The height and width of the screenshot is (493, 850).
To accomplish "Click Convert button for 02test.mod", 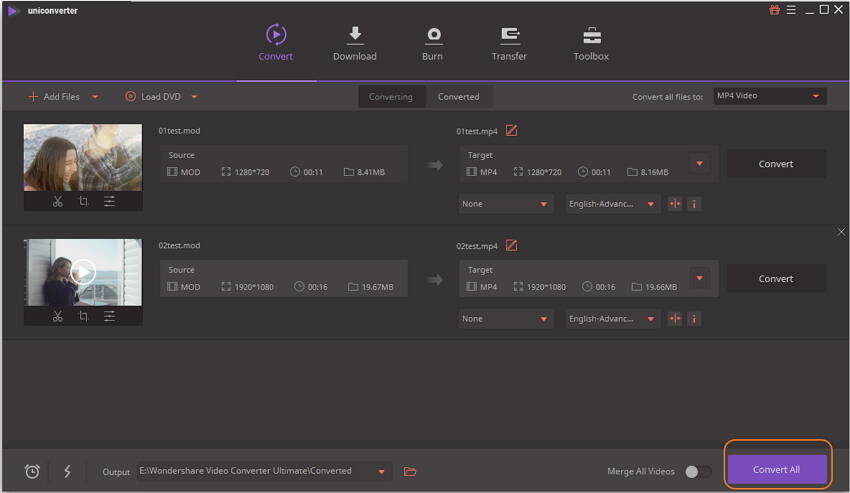I will [x=776, y=279].
